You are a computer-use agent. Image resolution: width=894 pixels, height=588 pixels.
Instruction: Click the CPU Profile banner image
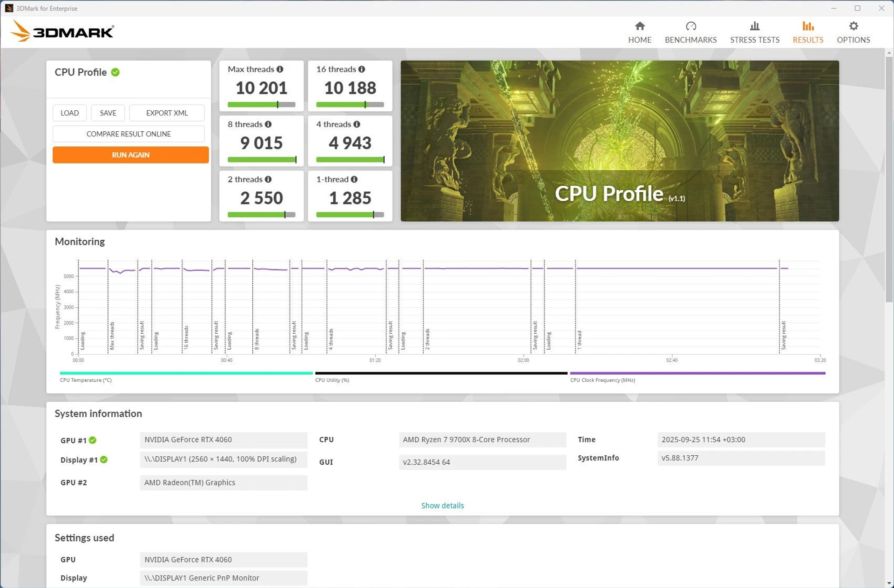pyautogui.click(x=619, y=141)
